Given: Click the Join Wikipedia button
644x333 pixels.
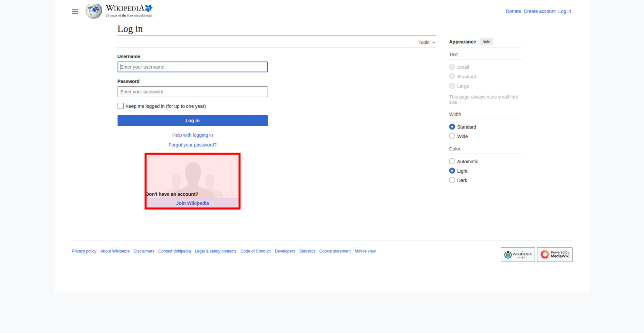Looking at the screenshot, I should (x=193, y=203).
